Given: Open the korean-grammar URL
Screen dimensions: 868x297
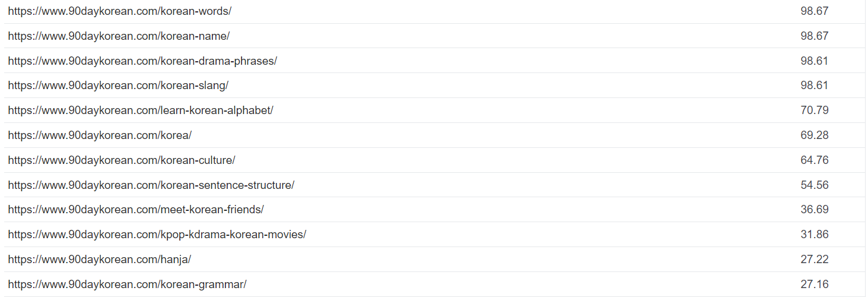Looking at the screenshot, I should [x=127, y=285].
